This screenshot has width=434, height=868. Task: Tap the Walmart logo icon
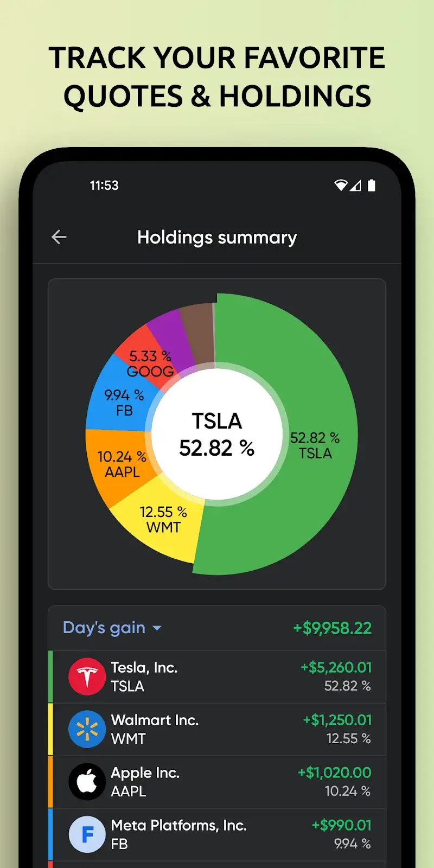click(x=87, y=729)
